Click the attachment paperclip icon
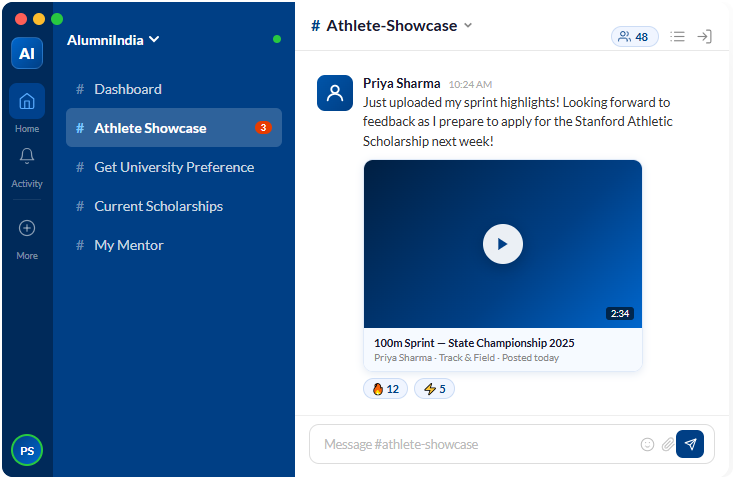 click(x=667, y=444)
